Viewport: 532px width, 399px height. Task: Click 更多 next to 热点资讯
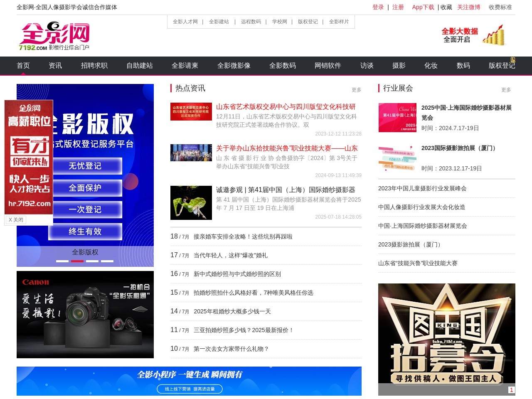click(x=357, y=89)
